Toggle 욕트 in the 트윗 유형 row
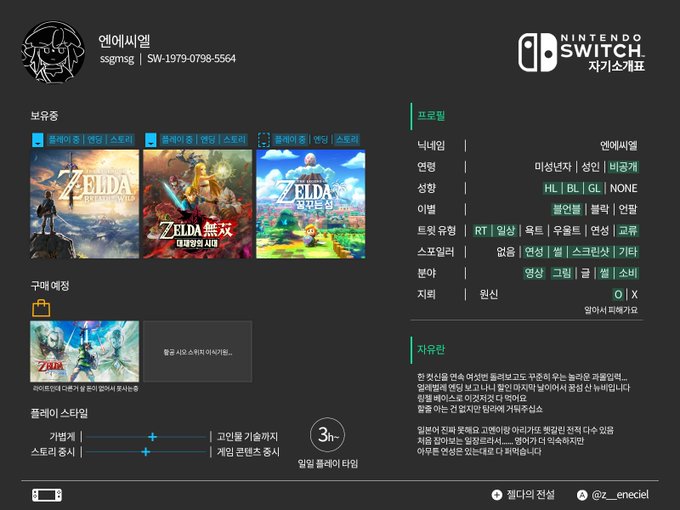 [x=534, y=231]
